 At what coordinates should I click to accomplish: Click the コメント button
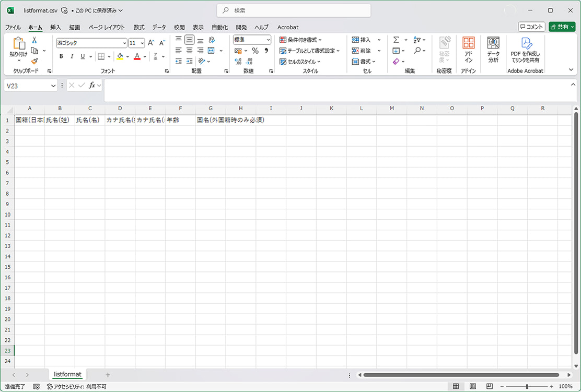[x=531, y=27]
